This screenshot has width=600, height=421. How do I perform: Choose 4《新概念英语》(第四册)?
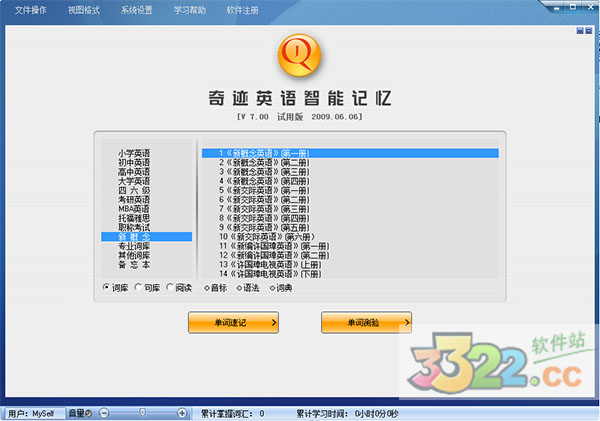tap(264, 181)
